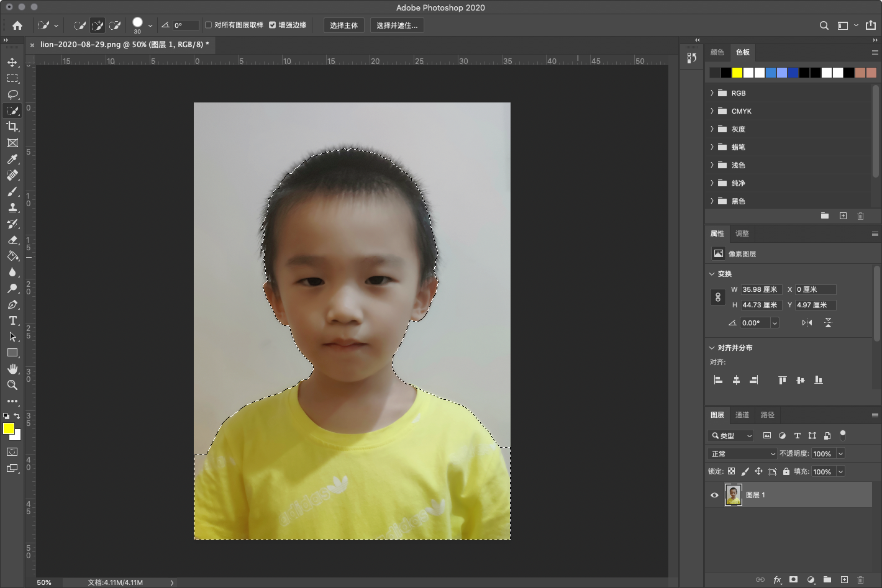Viewport: 882px width, 588px height.
Task: Collapse the 变换 section
Action: pyautogui.click(x=712, y=274)
